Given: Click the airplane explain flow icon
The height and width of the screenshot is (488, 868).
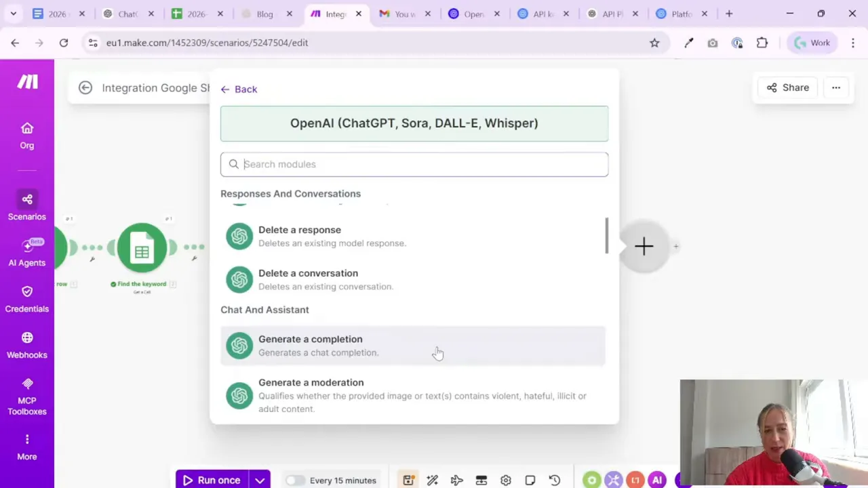Looking at the screenshot, I should coord(457,481).
